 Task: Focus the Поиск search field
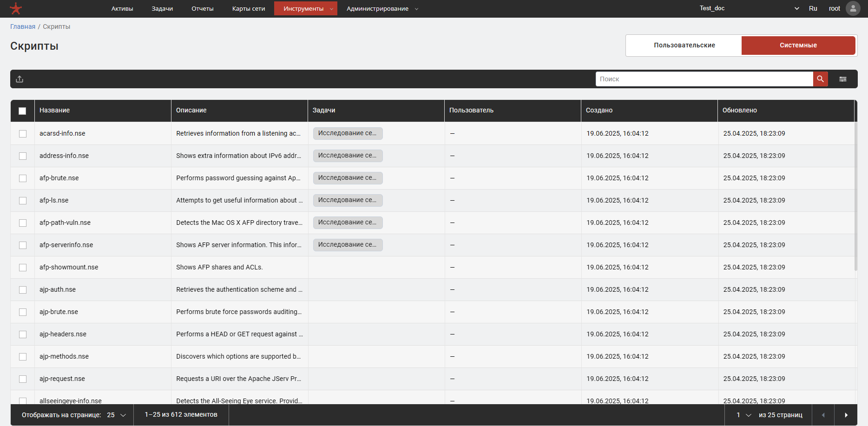(704, 79)
